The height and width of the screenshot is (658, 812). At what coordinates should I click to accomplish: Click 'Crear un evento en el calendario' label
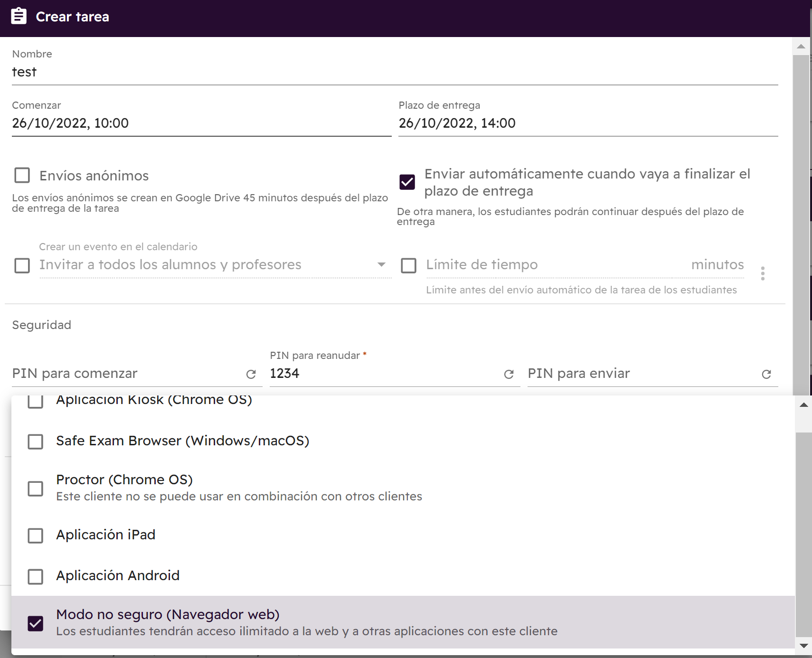click(118, 247)
